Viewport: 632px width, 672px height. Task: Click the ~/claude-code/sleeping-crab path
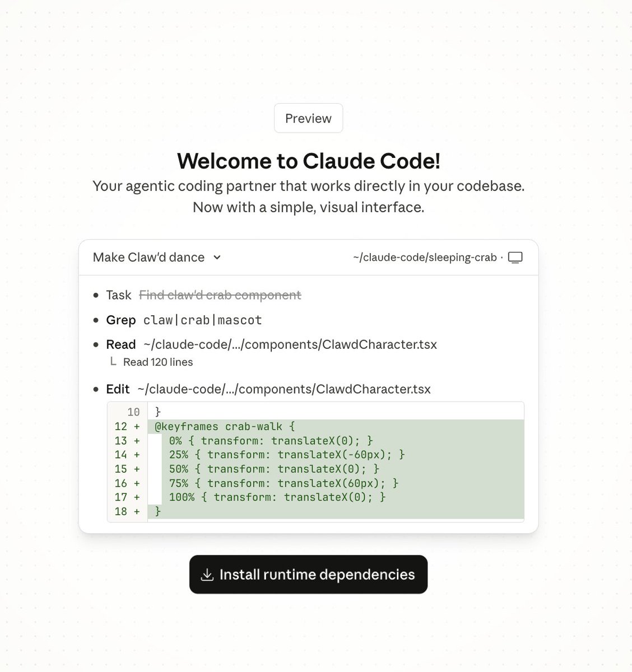(x=425, y=258)
